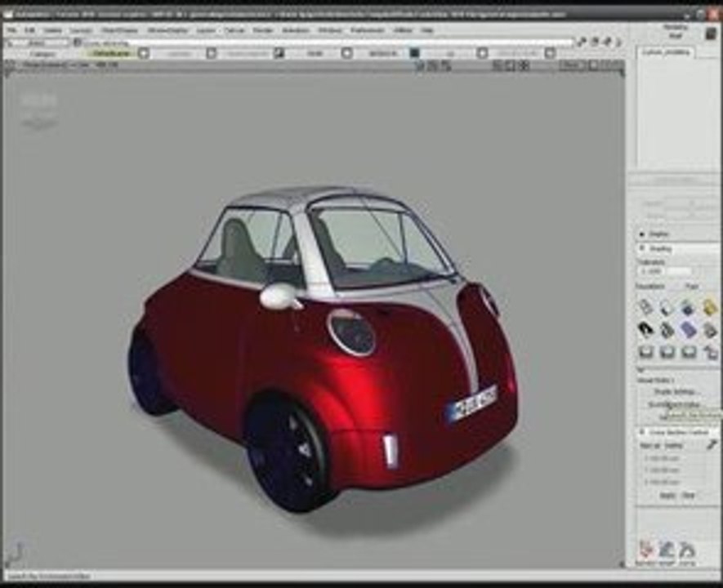
Task: Open the Canvas menu
Action: 234,30
